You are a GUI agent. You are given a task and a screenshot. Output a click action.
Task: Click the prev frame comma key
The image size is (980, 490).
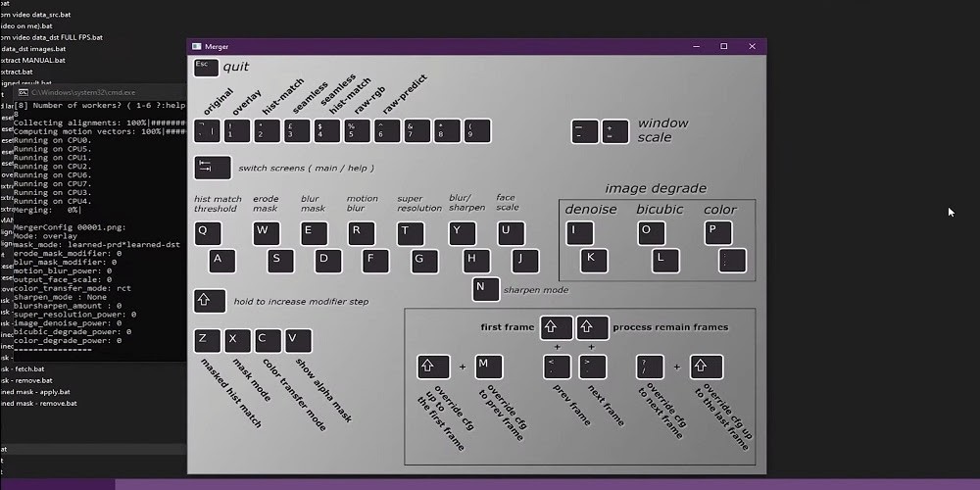coord(557,367)
